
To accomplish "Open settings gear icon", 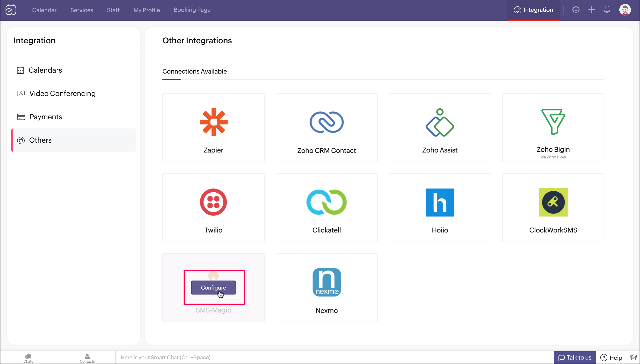I will pyautogui.click(x=576, y=10).
